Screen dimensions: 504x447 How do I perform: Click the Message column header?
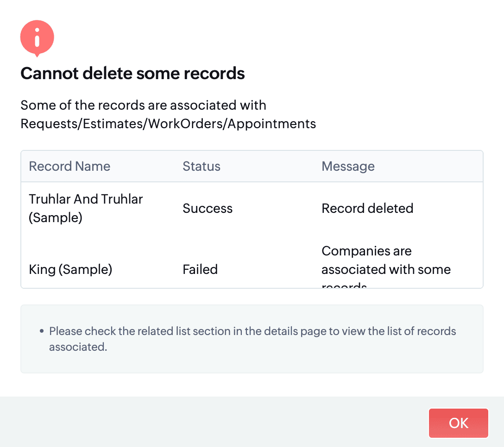348,167
